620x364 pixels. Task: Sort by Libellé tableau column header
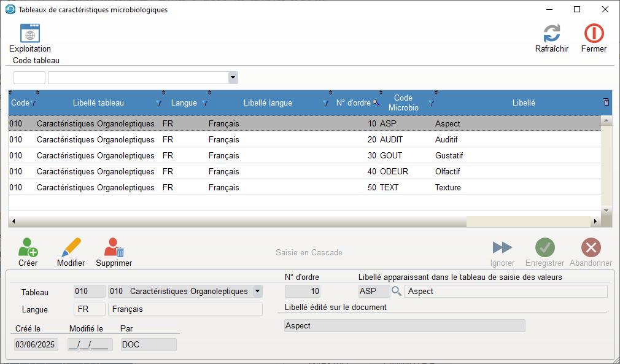tap(98, 103)
